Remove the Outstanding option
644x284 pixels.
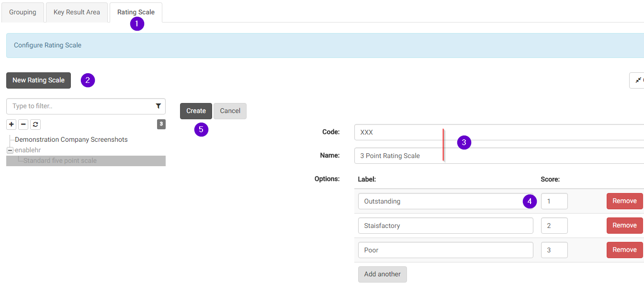[624, 201]
